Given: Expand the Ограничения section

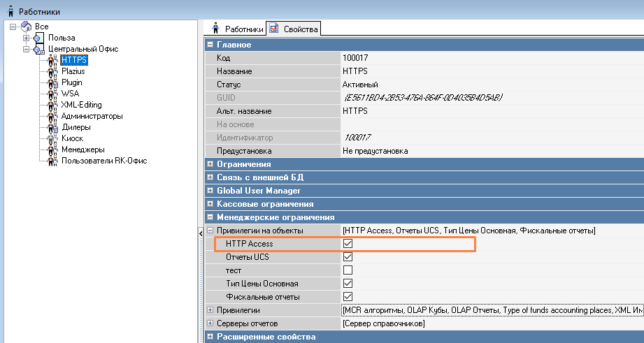Looking at the screenshot, I should [x=210, y=164].
